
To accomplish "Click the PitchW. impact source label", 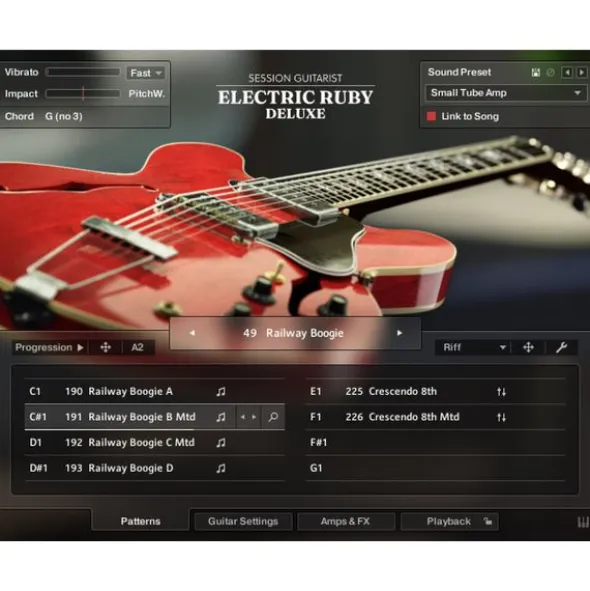I will [147, 94].
